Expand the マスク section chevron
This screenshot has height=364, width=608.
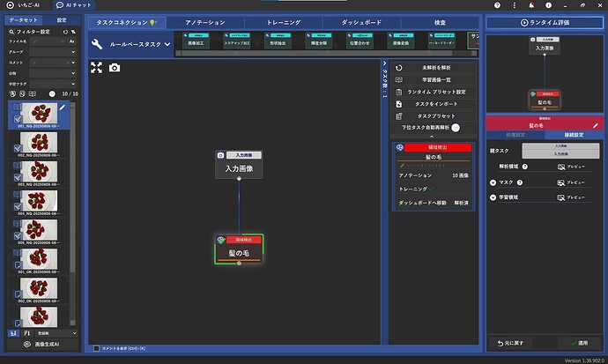493,182
